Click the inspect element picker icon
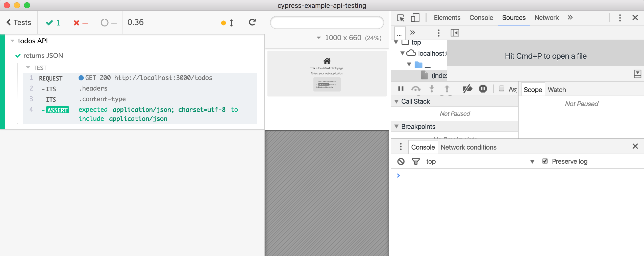The height and width of the screenshot is (256, 644). (x=401, y=18)
